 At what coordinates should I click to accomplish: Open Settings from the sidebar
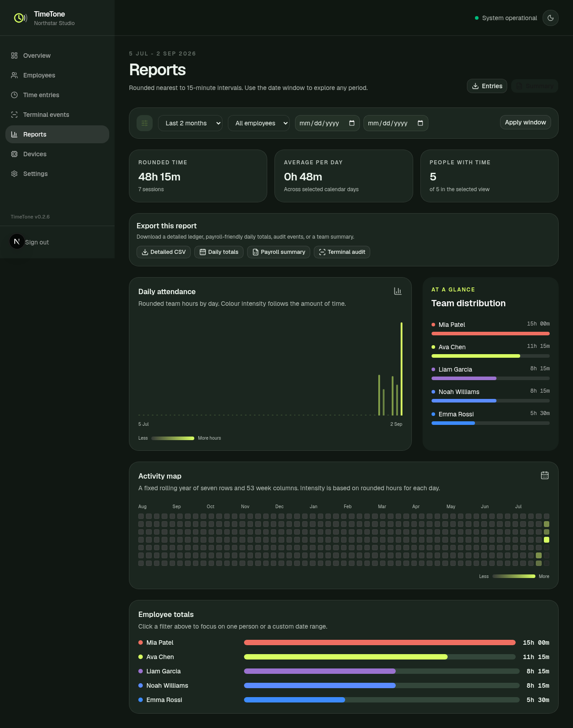click(57, 174)
